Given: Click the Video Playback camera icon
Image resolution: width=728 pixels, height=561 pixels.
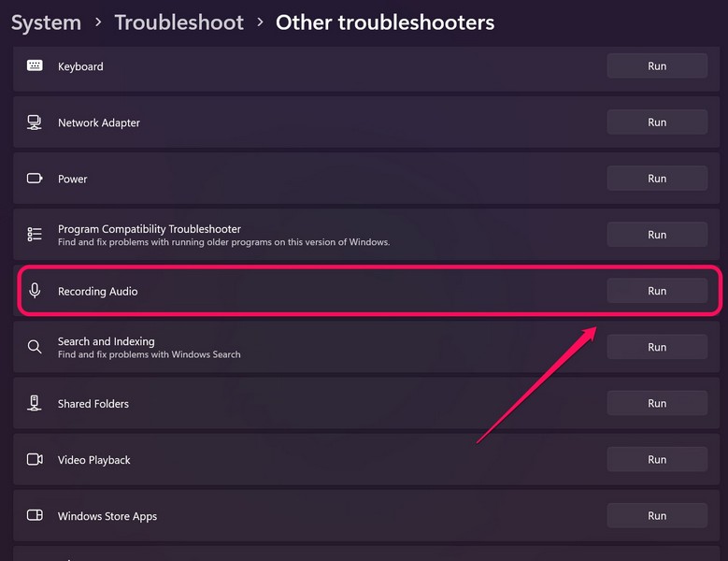Looking at the screenshot, I should (35, 459).
